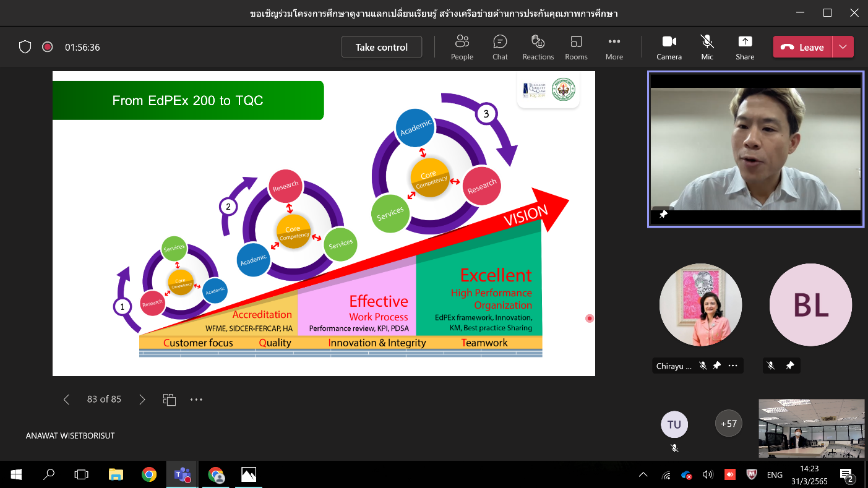
Task: Toggle the Mic mute button
Action: pyautogui.click(x=707, y=47)
